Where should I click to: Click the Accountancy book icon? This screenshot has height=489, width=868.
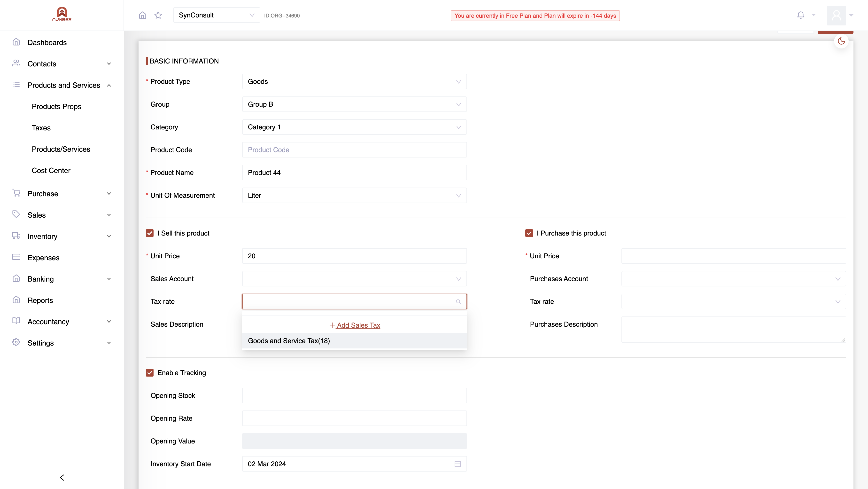(16, 321)
